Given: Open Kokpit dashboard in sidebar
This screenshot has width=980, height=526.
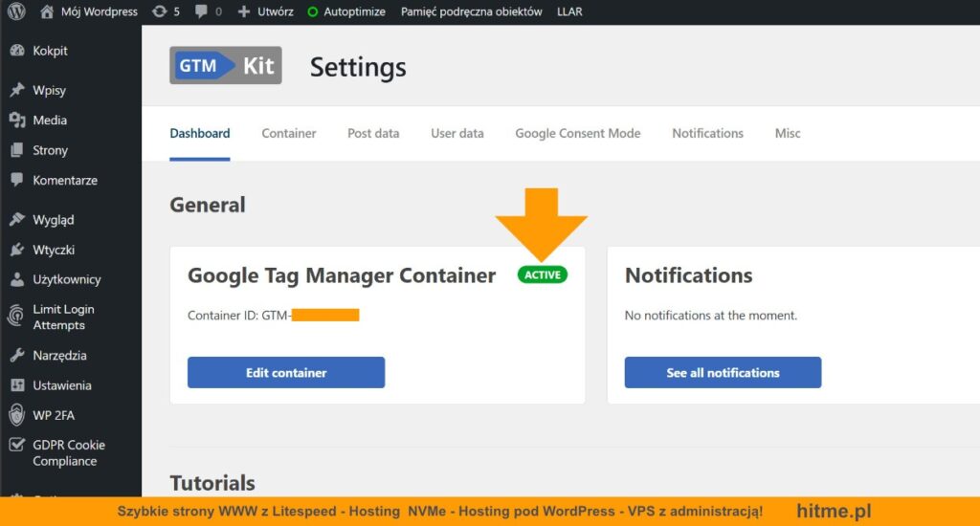Looking at the screenshot, I should (50, 51).
